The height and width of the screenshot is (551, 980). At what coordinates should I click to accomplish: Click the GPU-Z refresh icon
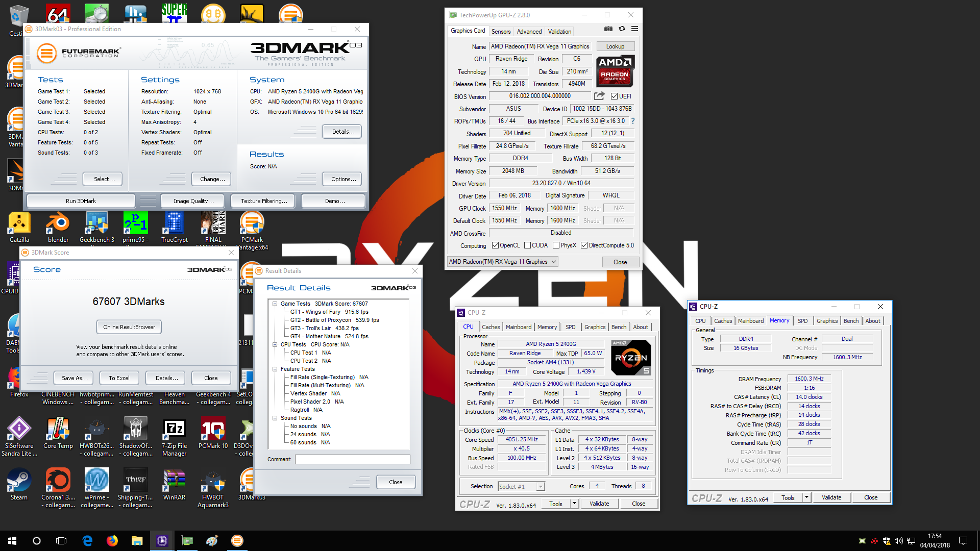(x=622, y=29)
